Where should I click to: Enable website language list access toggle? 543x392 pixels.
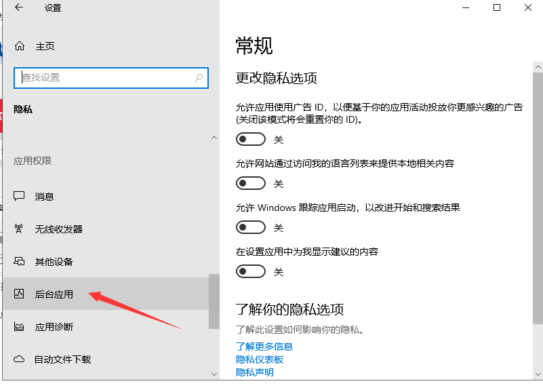pyautogui.click(x=251, y=183)
